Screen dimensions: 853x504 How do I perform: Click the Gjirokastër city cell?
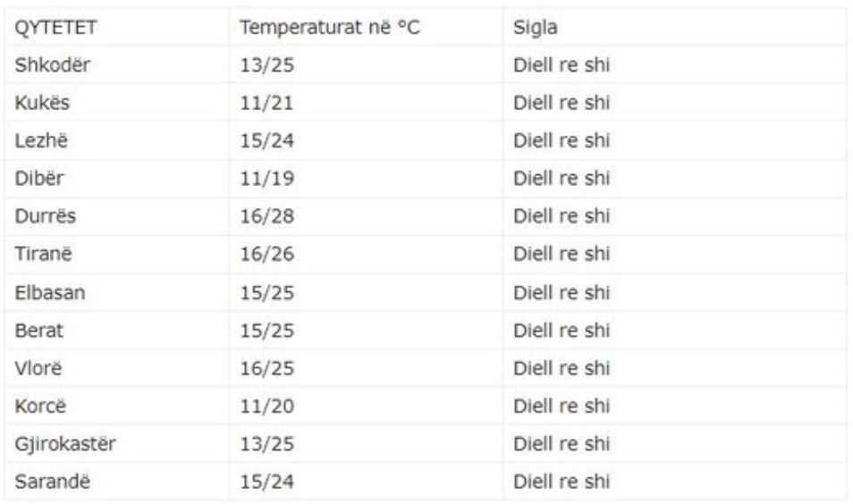65,444
